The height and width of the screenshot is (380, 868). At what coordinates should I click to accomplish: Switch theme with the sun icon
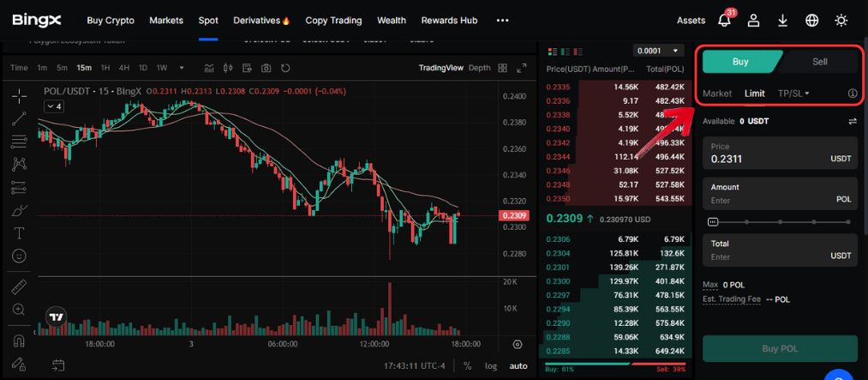[841, 21]
